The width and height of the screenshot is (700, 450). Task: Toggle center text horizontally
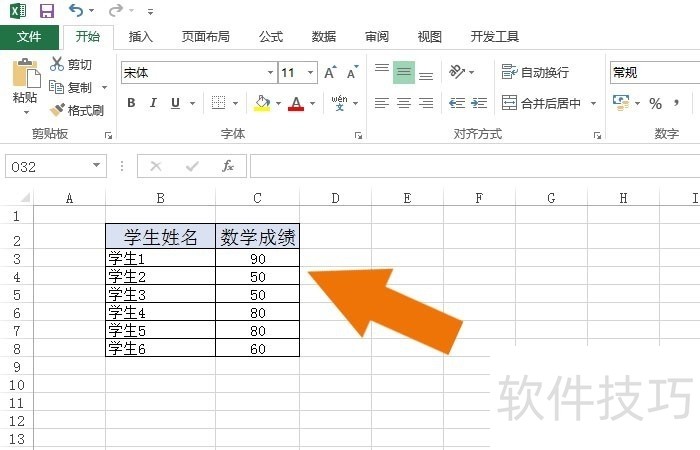[x=404, y=103]
